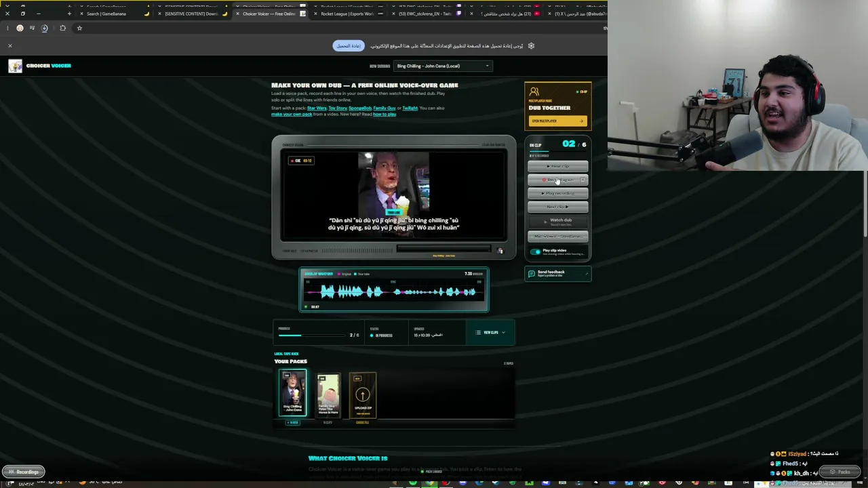
Task: Open the SpongeBob pack link
Action: pos(360,108)
